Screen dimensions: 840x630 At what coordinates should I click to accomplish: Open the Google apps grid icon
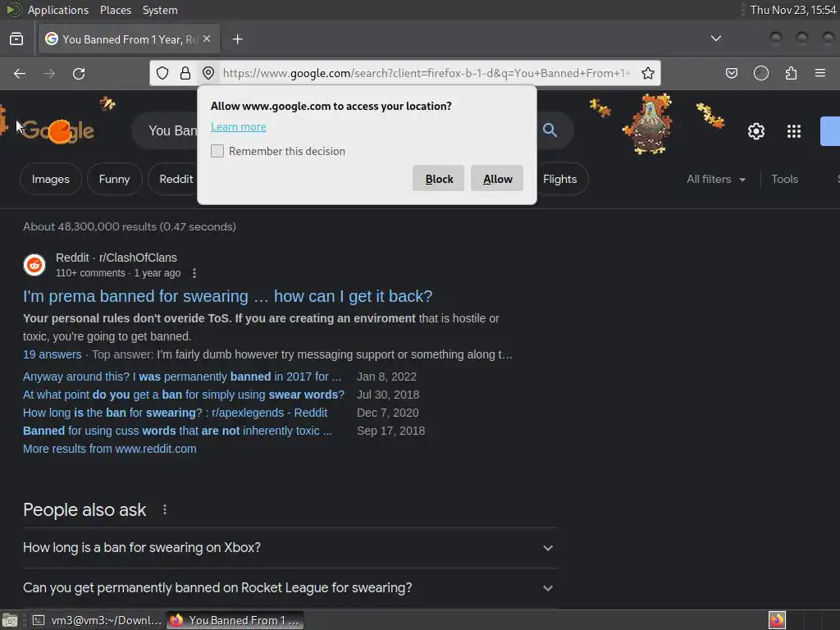coord(793,131)
